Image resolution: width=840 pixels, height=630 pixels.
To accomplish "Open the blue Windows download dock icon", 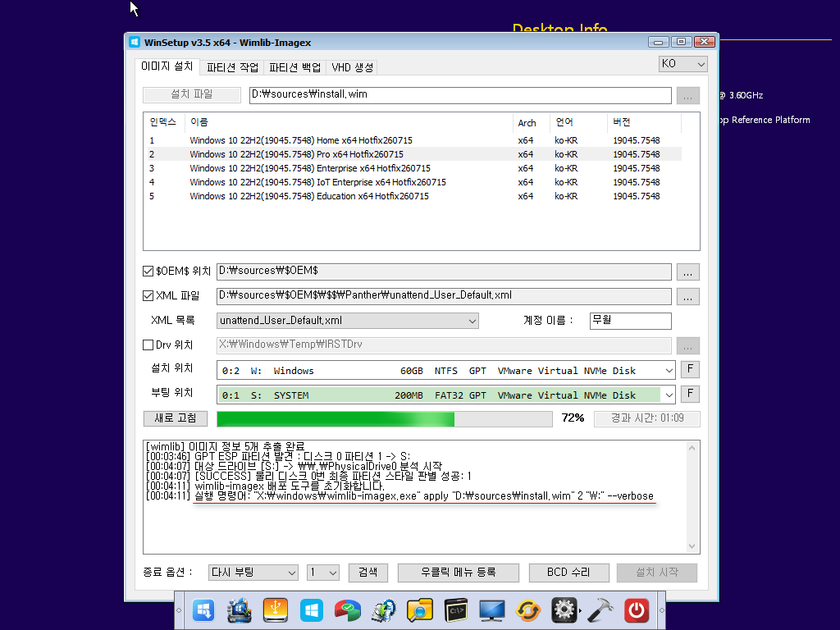I will tap(203, 610).
